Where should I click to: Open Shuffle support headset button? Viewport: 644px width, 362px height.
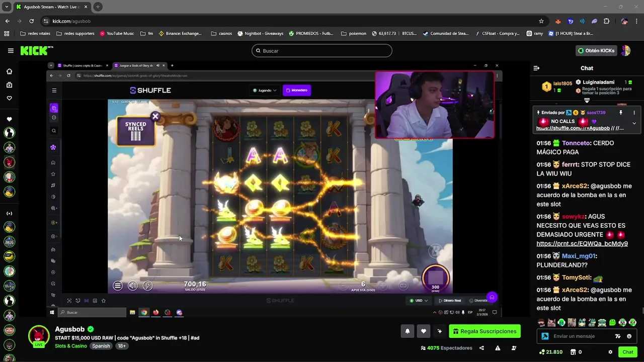(x=492, y=297)
